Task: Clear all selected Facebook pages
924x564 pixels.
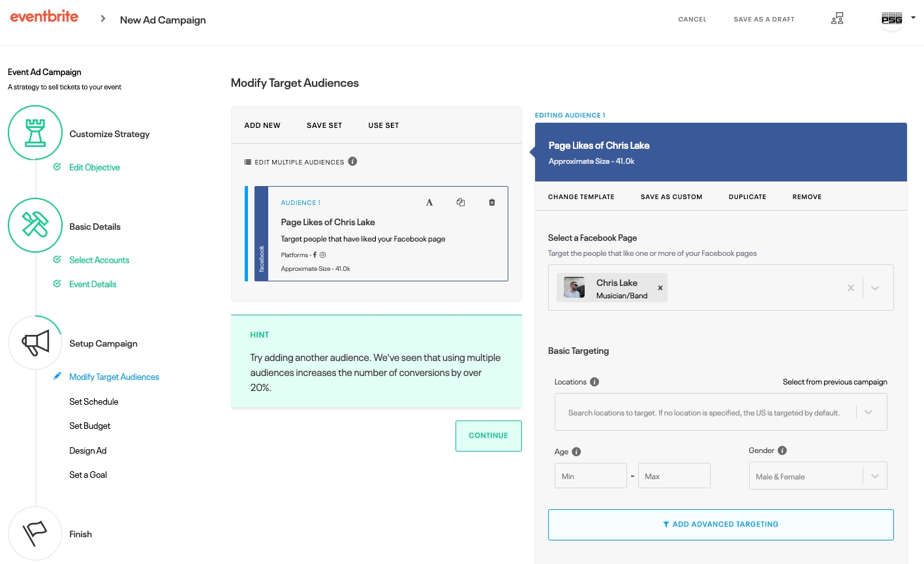Action: [850, 288]
